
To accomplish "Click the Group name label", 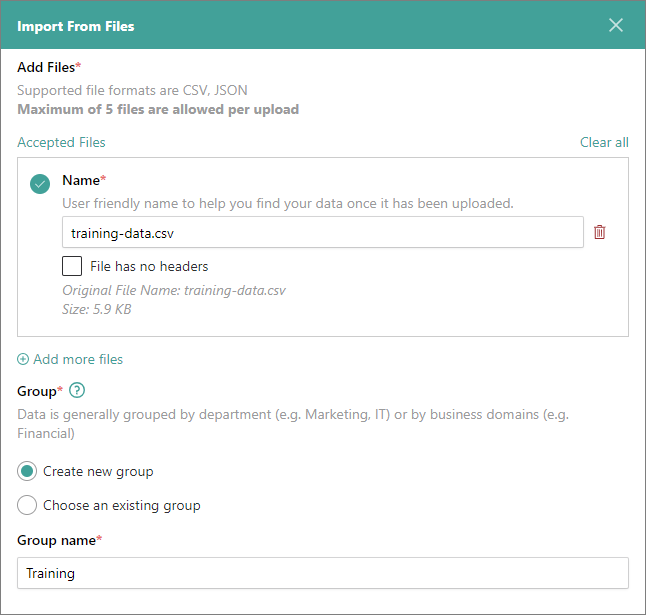I will click(x=59, y=540).
